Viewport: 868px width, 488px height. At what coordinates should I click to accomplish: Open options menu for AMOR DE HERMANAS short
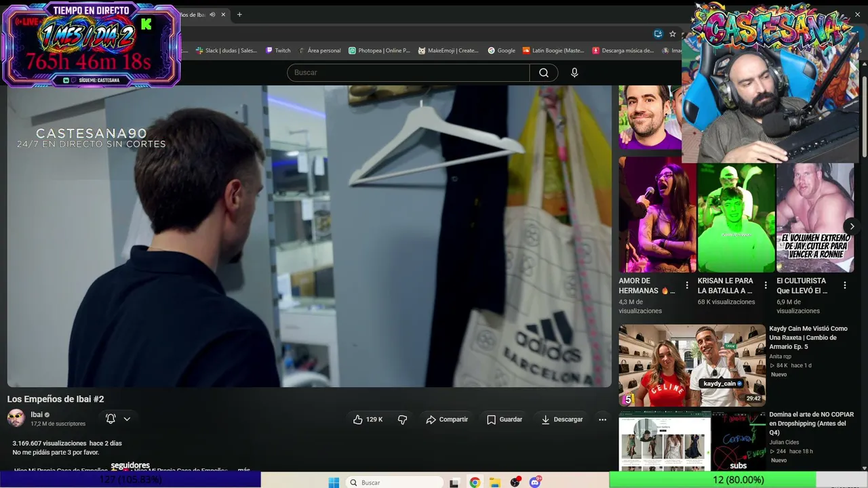[x=687, y=285]
